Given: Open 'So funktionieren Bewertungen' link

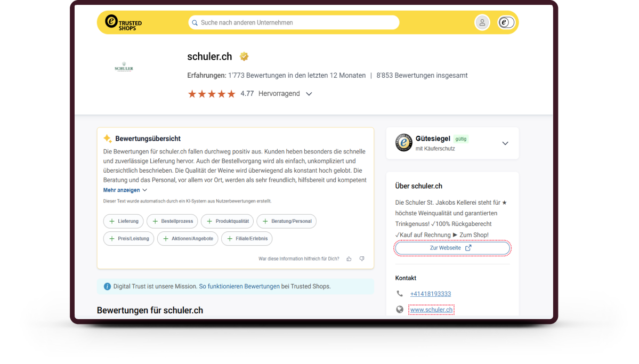Looking at the screenshot, I should click(x=239, y=287).
